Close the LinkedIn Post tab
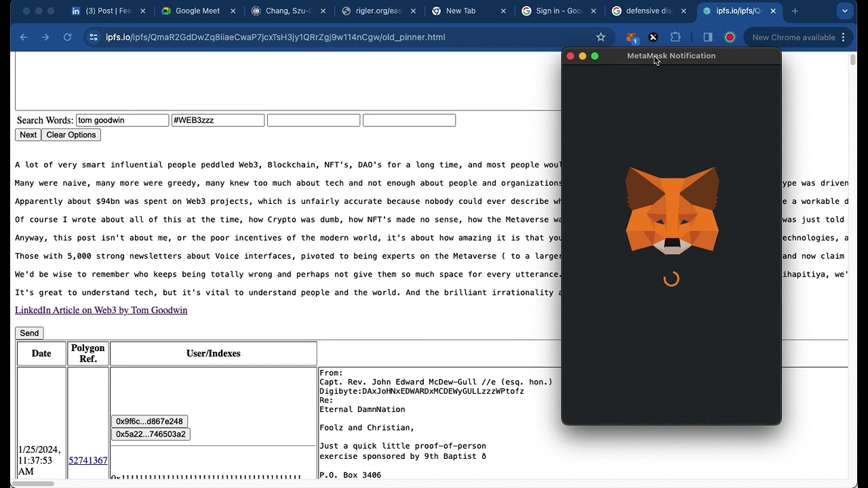 coord(142,11)
